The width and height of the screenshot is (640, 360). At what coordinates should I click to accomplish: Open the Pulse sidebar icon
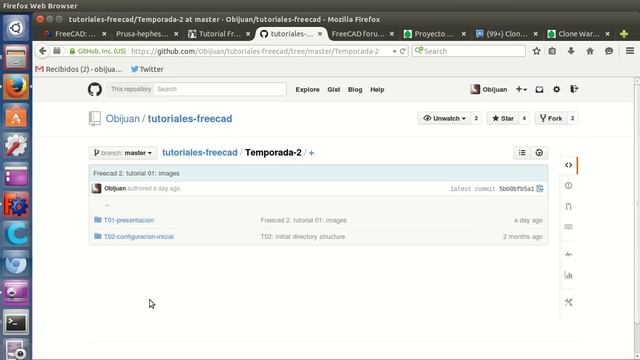tap(569, 254)
